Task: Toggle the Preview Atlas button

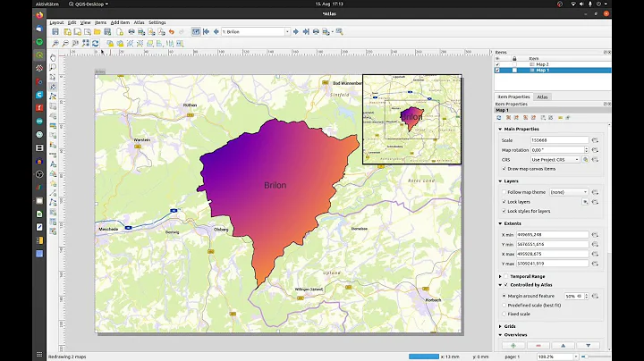Action: [x=196, y=31]
